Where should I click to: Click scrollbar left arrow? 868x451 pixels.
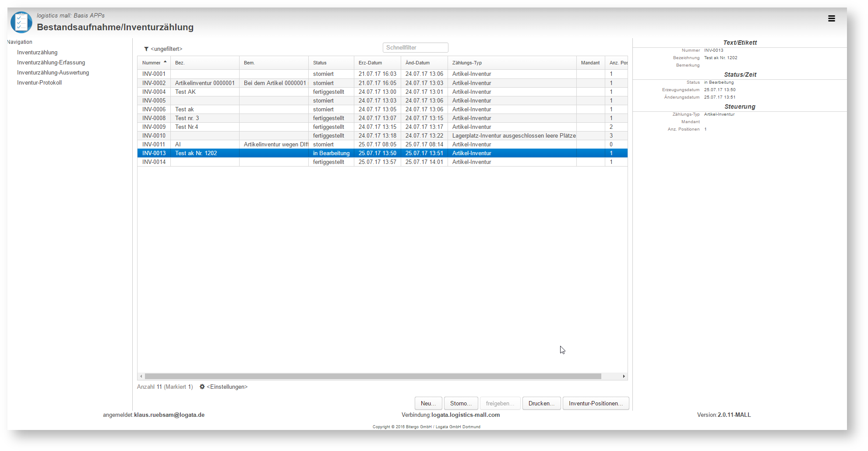click(x=141, y=376)
